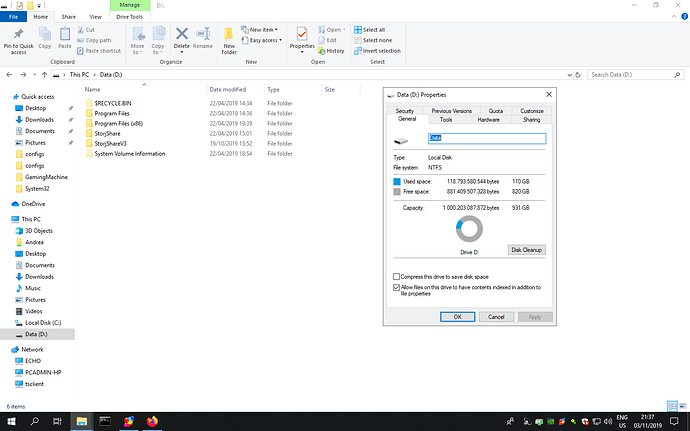Uncheck the allow contents indexed checkbox

pos(397,287)
